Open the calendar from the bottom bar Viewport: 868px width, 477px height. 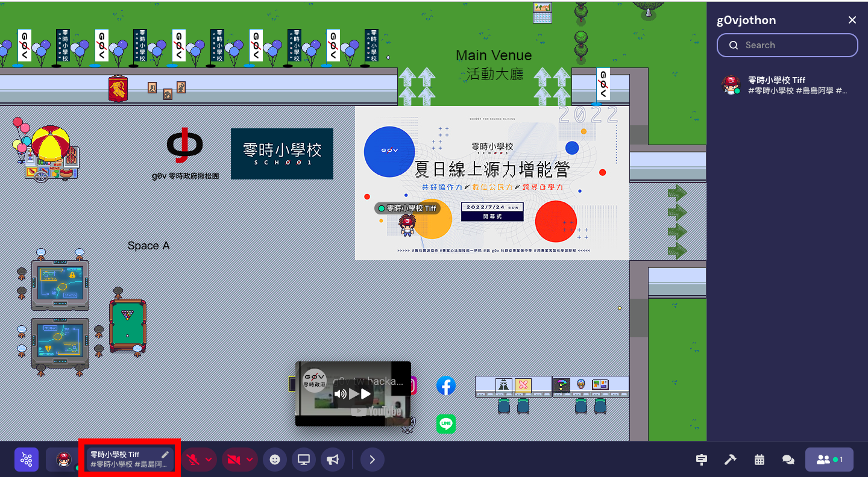tap(759, 460)
